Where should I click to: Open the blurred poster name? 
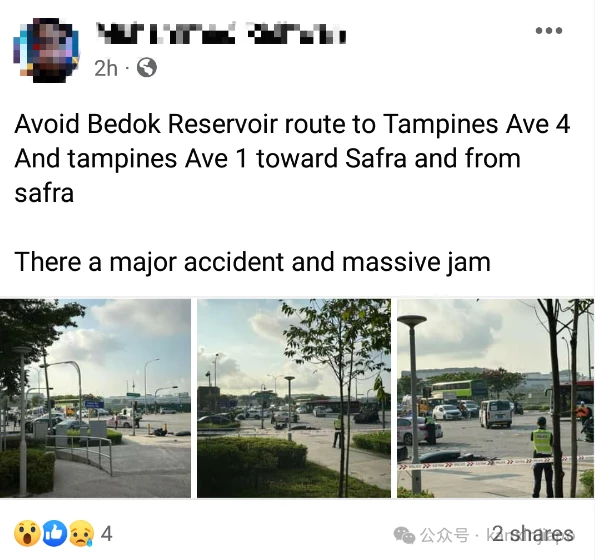[221, 33]
